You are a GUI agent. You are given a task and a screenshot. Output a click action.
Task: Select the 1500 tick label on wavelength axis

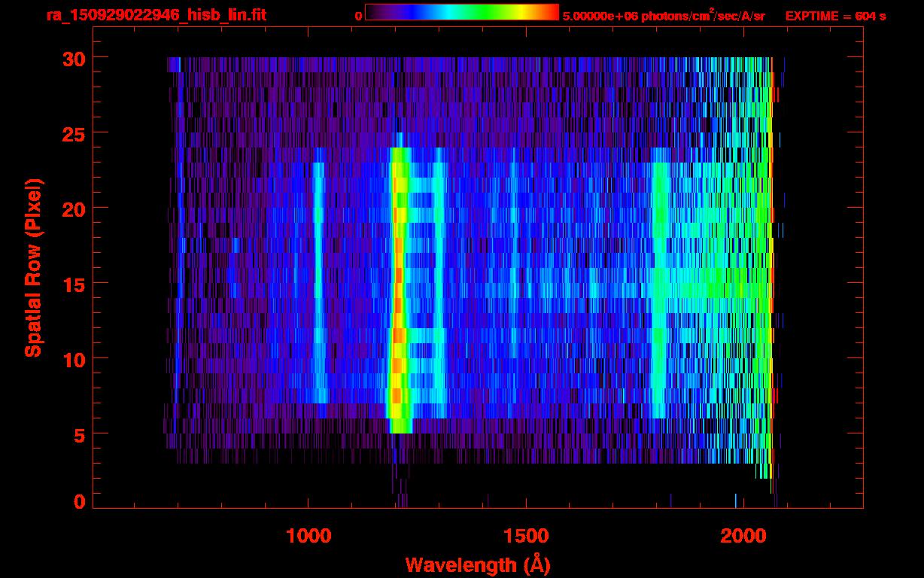[526, 536]
